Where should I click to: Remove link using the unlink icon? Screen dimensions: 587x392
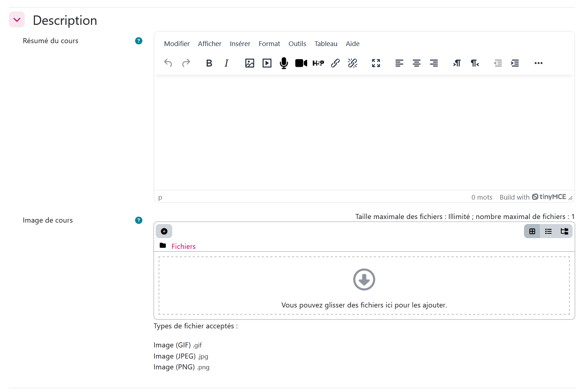click(x=352, y=63)
